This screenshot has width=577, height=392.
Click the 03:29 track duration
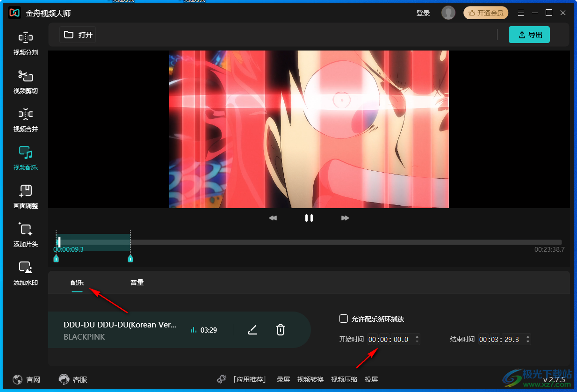(x=209, y=330)
